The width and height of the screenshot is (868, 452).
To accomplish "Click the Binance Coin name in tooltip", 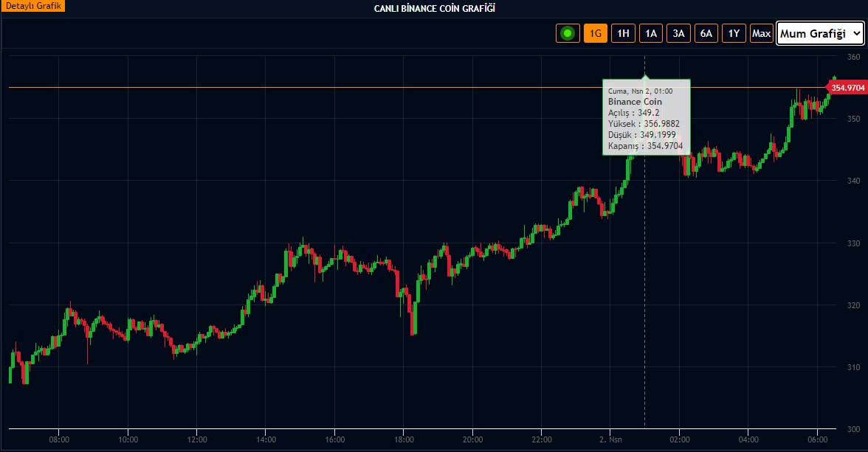I will (635, 102).
